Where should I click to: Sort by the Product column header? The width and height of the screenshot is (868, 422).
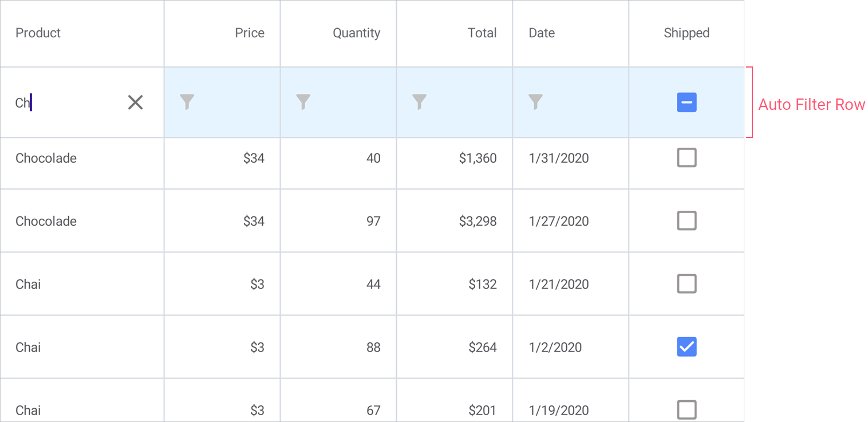tap(38, 33)
